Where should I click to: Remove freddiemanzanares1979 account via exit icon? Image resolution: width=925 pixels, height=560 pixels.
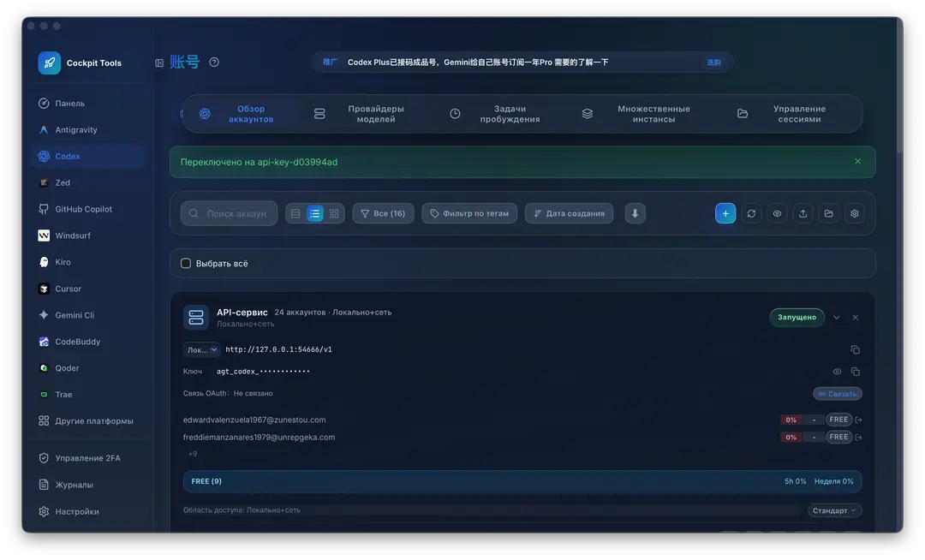pos(859,438)
